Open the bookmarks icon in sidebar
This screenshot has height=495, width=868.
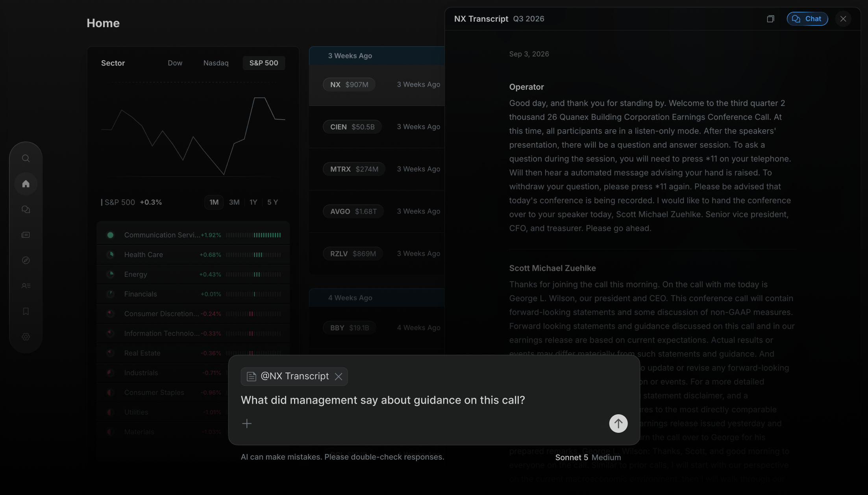pyautogui.click(x=26, y=311)
